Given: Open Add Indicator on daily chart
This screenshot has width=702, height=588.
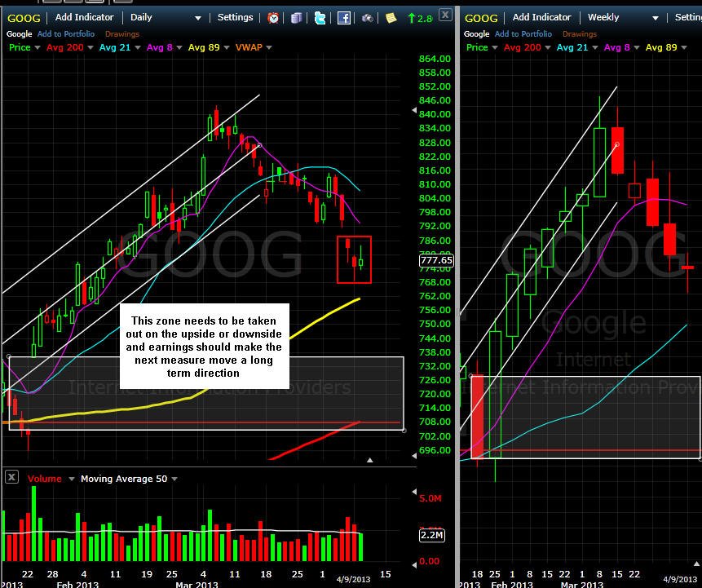Looking at the screenshot, I should tap(84, 17).
